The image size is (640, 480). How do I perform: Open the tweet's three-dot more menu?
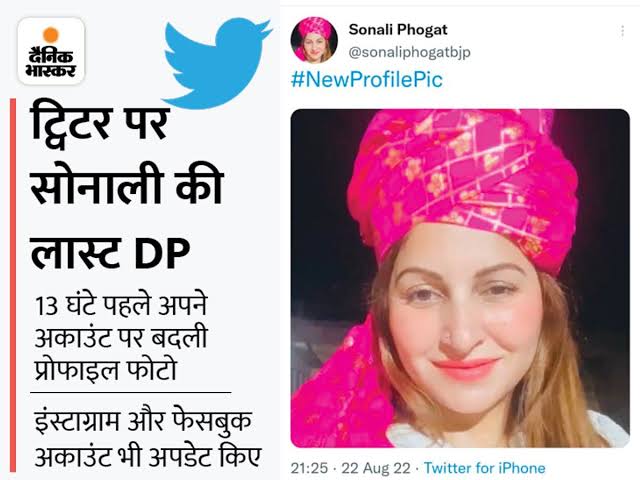pyautogui.click(x=622, y=31)
